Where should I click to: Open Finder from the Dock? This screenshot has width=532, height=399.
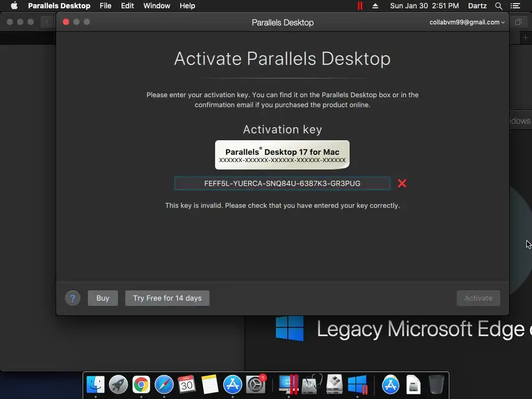[x=96, y=385]
